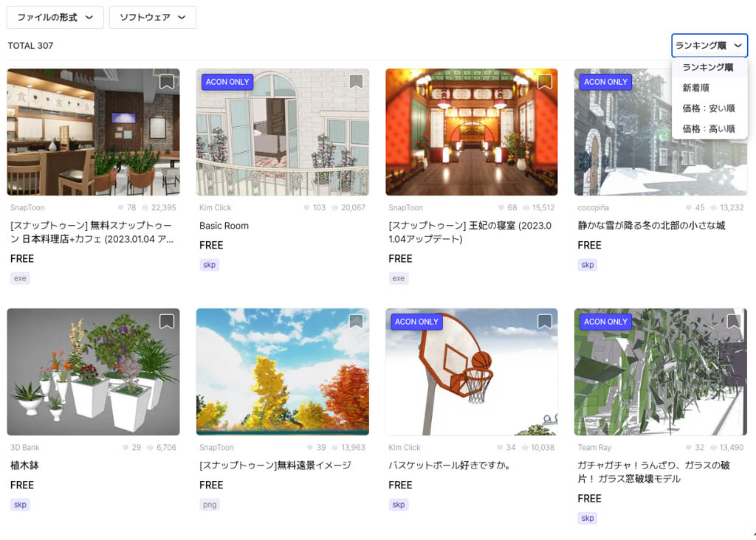Open the autumn trees background thumbnail
756x540 pixels.
(x=283, y=372)
